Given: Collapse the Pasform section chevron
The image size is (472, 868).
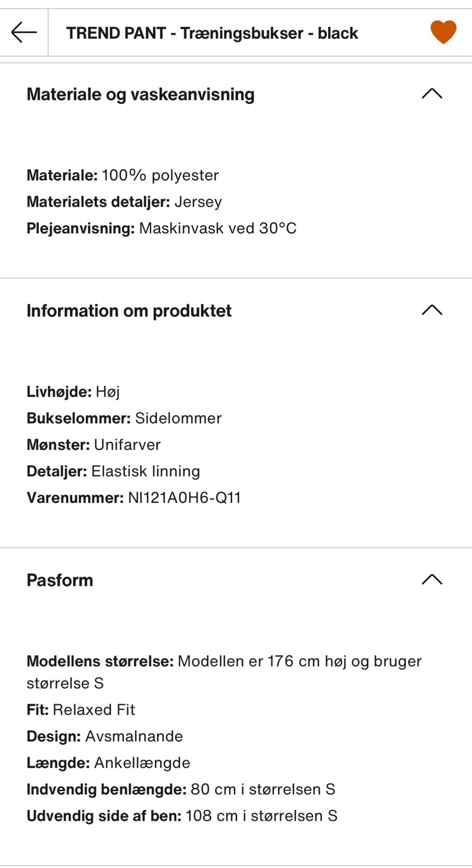Looking at the screenshot, I should (432, 579).
